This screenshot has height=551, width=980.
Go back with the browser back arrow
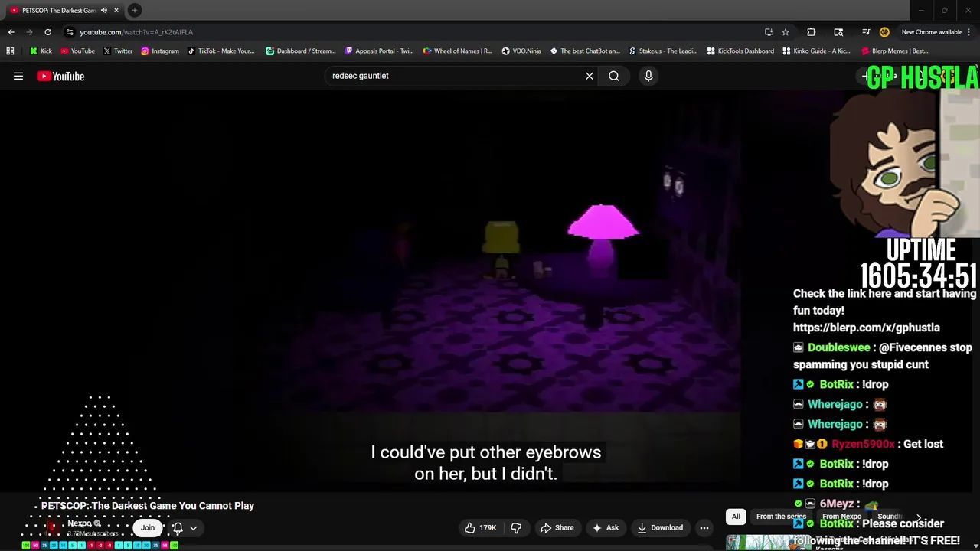tap(11, 32)
